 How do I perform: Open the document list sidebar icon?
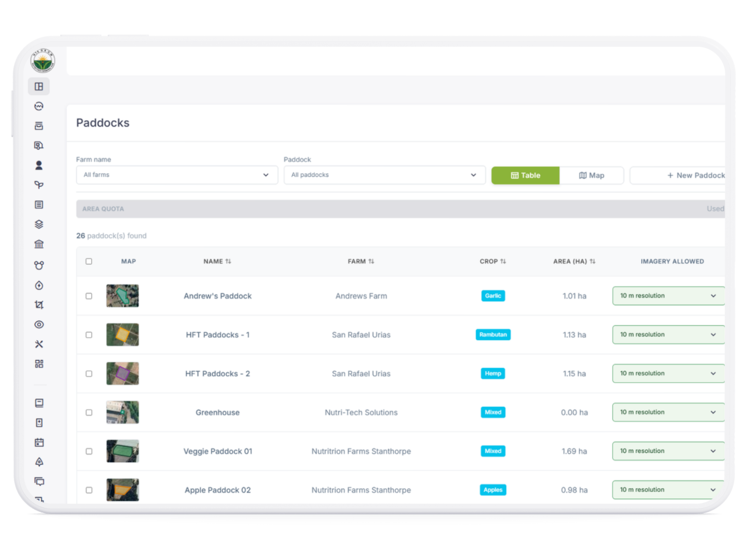pos(39,205)
